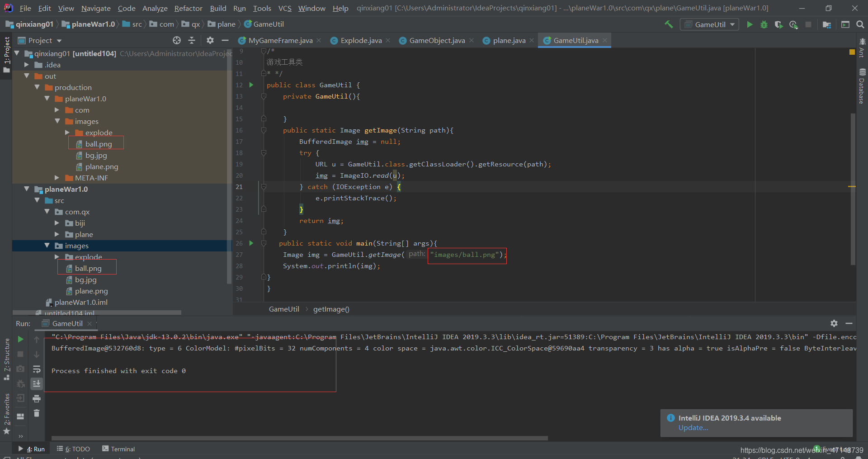Click the Run console horizontal scrollbar

(x=299, y=438)
